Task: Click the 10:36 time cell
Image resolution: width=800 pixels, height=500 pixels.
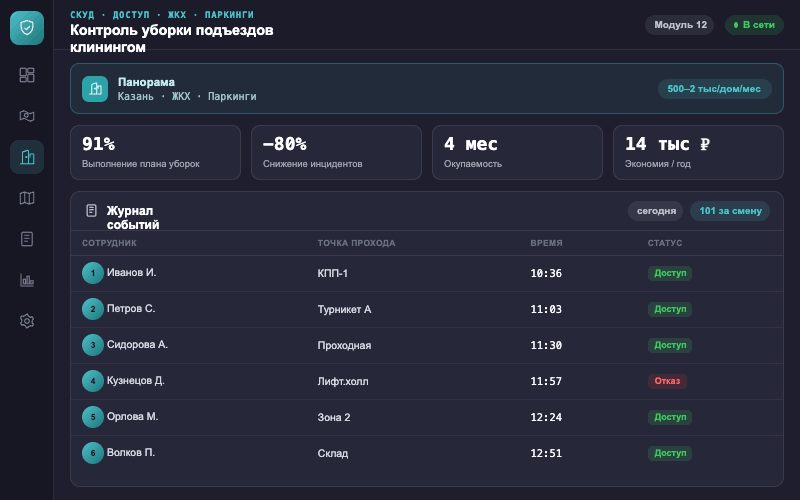Action: (x=546, y=273)
